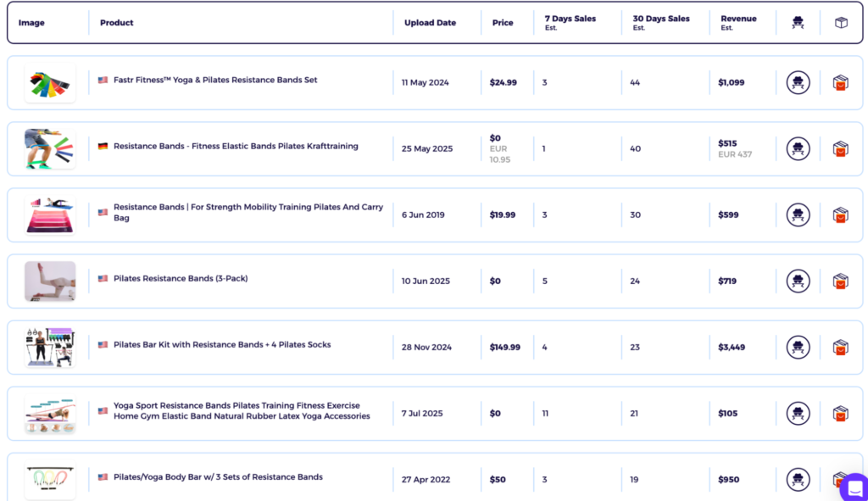Open Pilates/Yoga Body Bar product
Viewport: 868px width, 501px height.
tap(218, 477)
